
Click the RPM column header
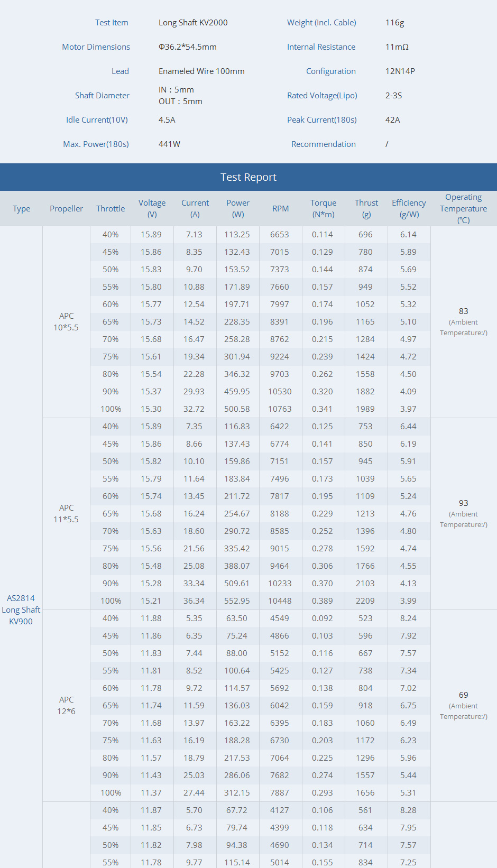click(280, 209)
